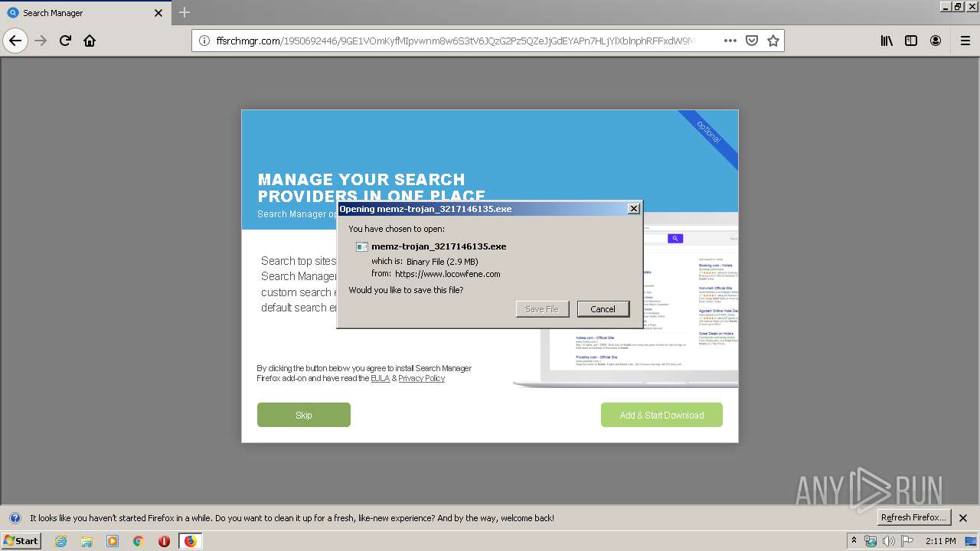The width and height of the screenshot is (980, 551).
Task: Show site information icon in address bar
Action: (x=204, y=41)
